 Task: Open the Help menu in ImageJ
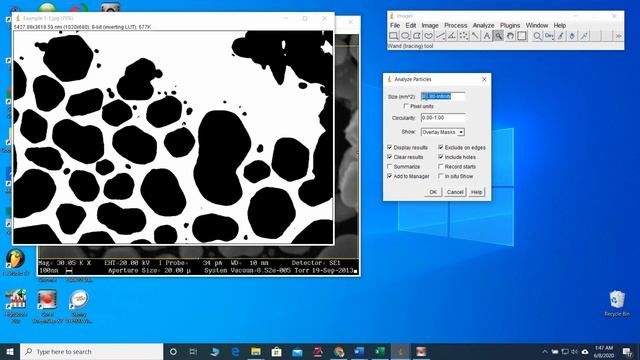560,25
